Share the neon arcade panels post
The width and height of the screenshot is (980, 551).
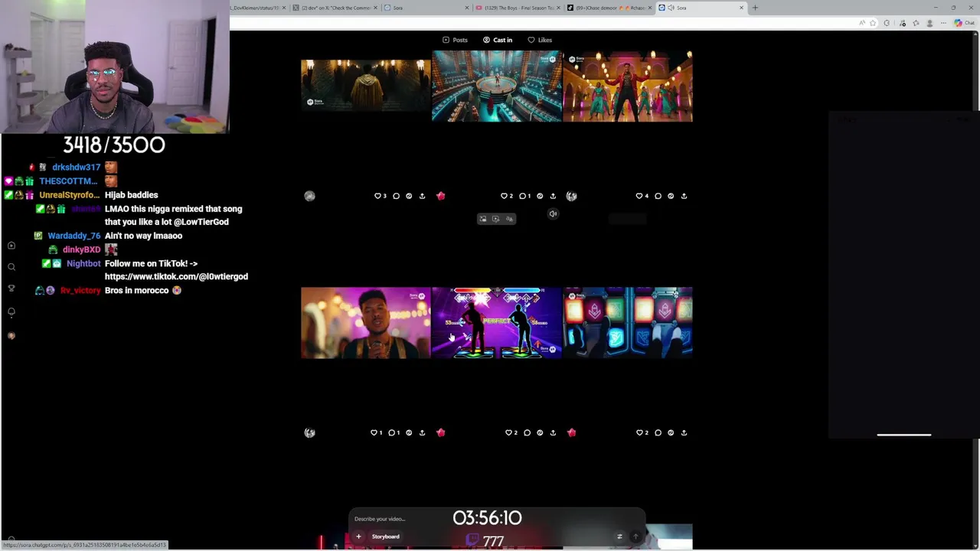(684, 432)
